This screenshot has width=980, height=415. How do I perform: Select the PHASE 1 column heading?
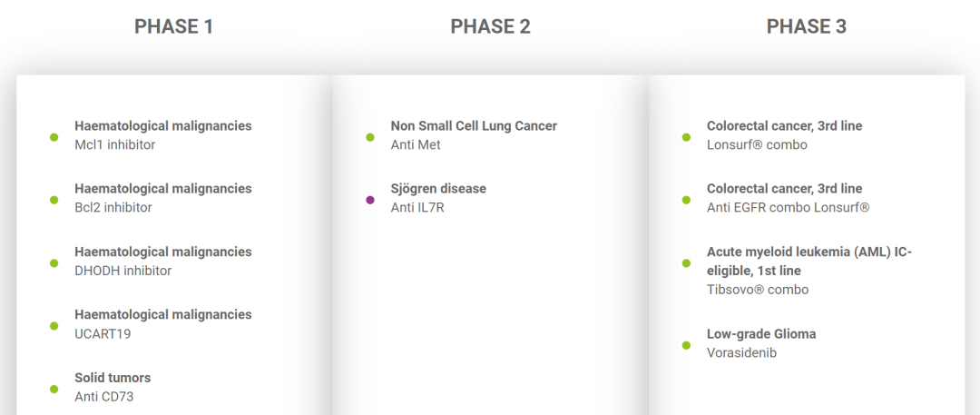tap(173, 26)
